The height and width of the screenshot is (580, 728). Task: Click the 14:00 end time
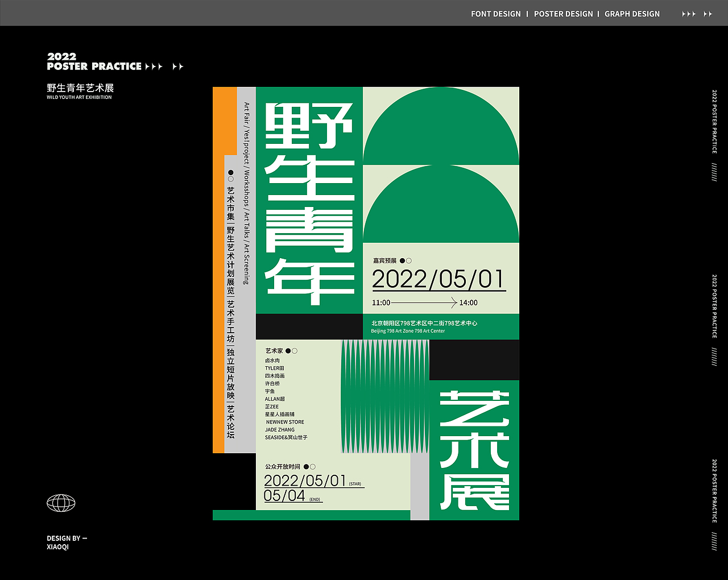pos(469,303)
